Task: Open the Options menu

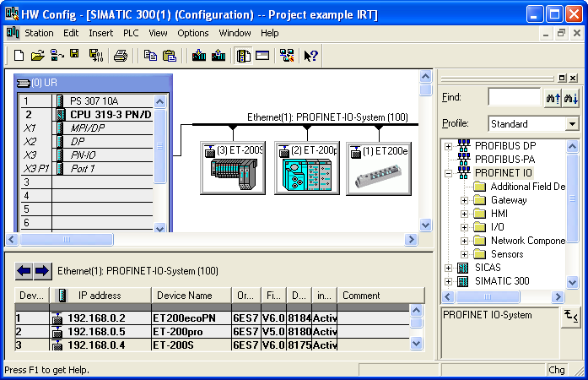Action: click(x=192, y=33)
